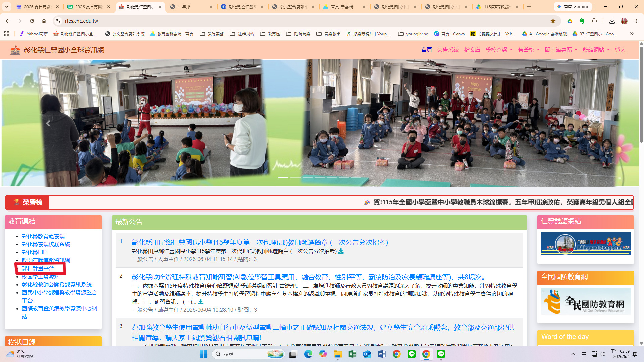The height and width of the screenshot is (362, 644).
Task: Expand the 閩南語專區 dropdown menu
Action: (x=561, y=50)
